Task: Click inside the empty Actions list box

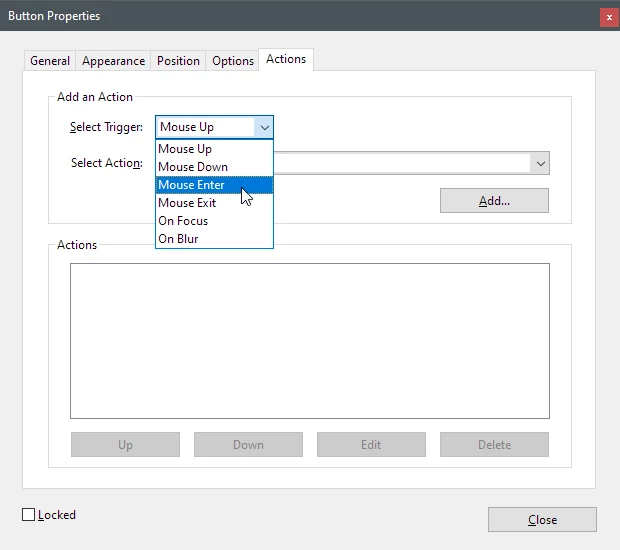Action: coord(310,341)
